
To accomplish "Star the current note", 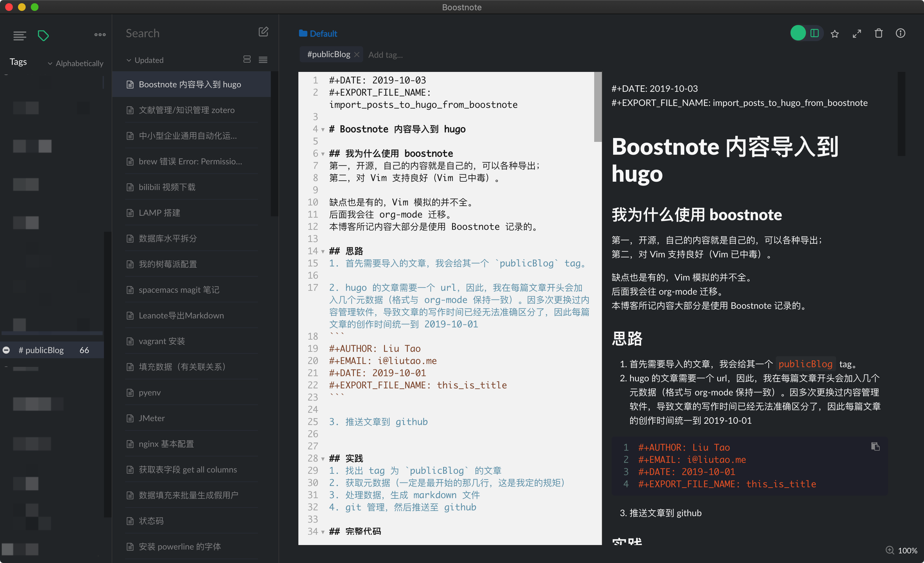I will click(835, 34).
